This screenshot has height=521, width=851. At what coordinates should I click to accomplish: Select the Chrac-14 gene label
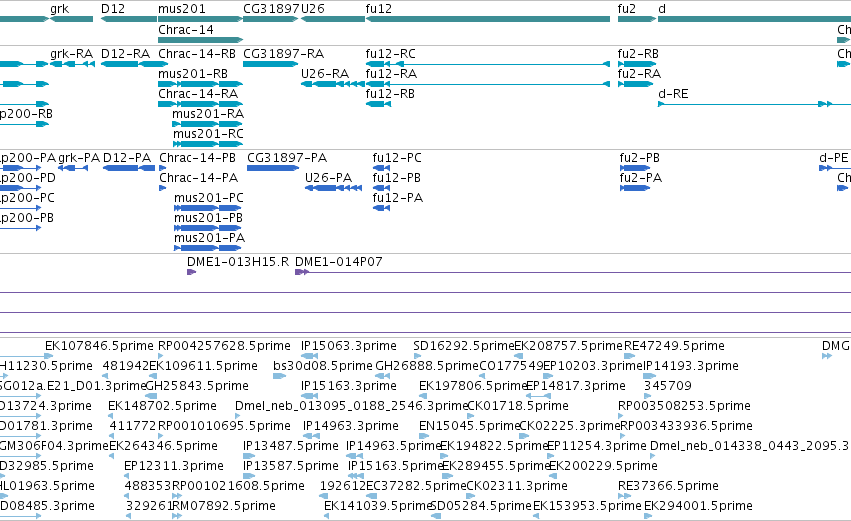pyautogui.click(x=186, y=30)
